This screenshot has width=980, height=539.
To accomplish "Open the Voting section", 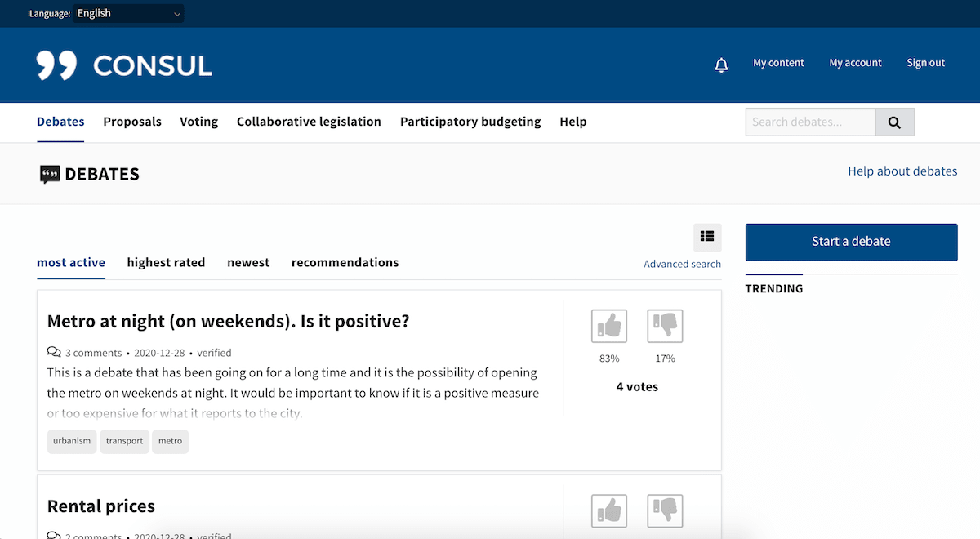I will point(199,122).
